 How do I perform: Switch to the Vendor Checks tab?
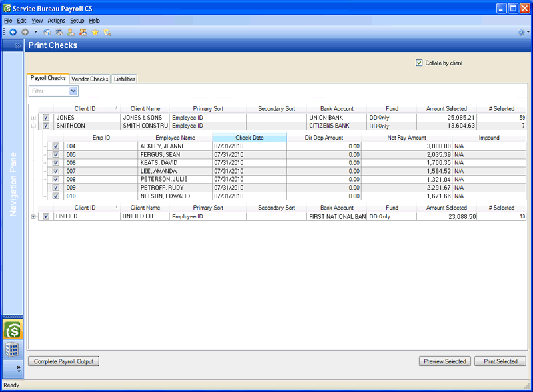pos(89,79)
